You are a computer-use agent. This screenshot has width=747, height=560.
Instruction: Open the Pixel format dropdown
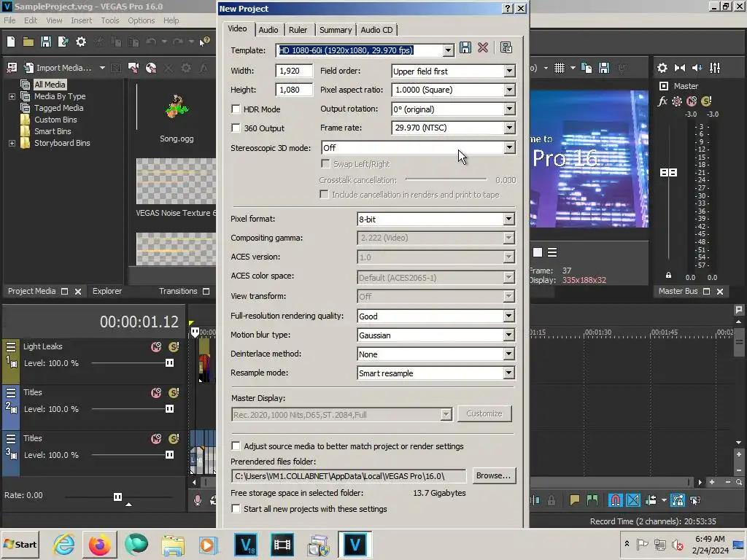tap(508, 219)
